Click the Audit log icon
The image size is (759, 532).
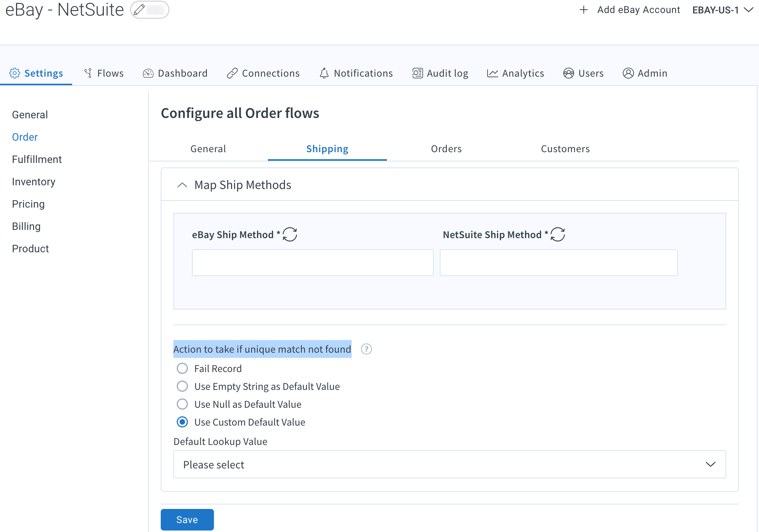(417, 73)
